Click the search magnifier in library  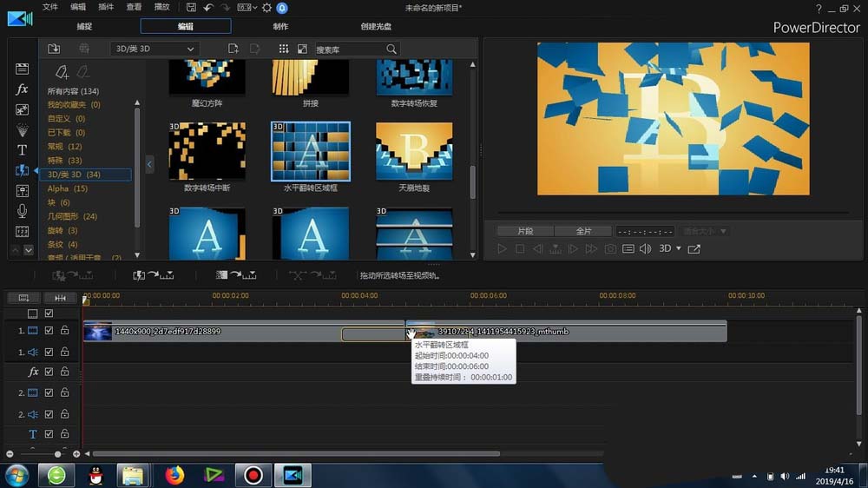(x=391, y=49)
